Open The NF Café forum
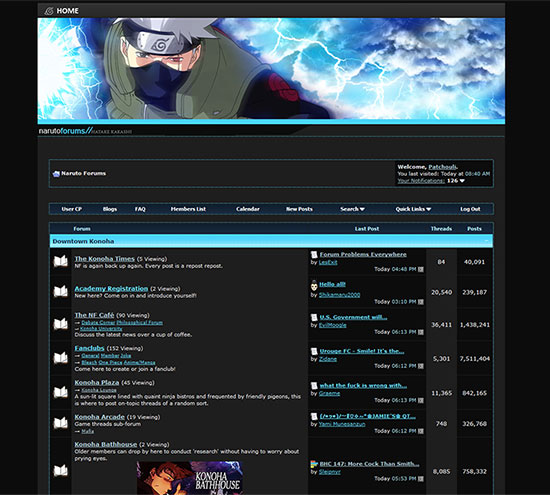The image size is (550, 495). (x=94, y=315)
